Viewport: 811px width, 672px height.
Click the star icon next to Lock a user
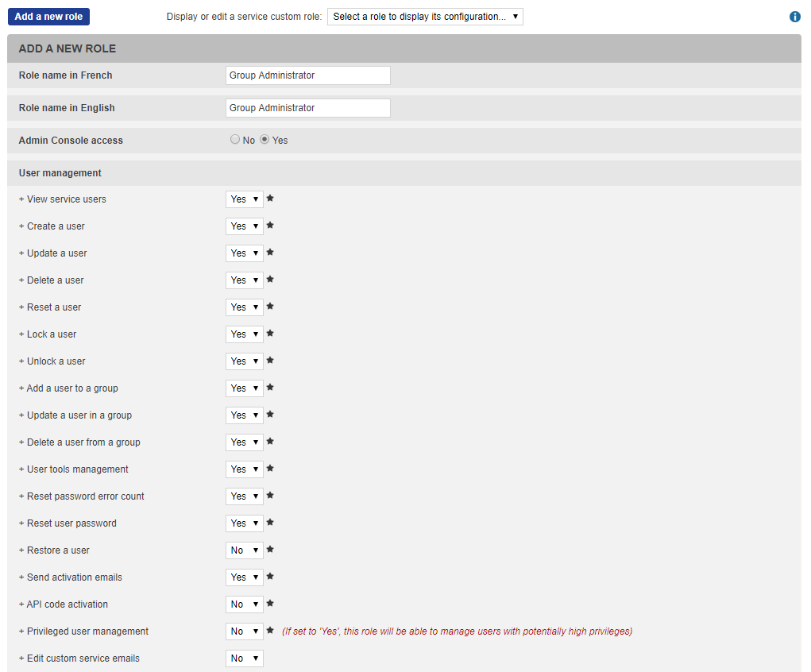click(270, 334)
